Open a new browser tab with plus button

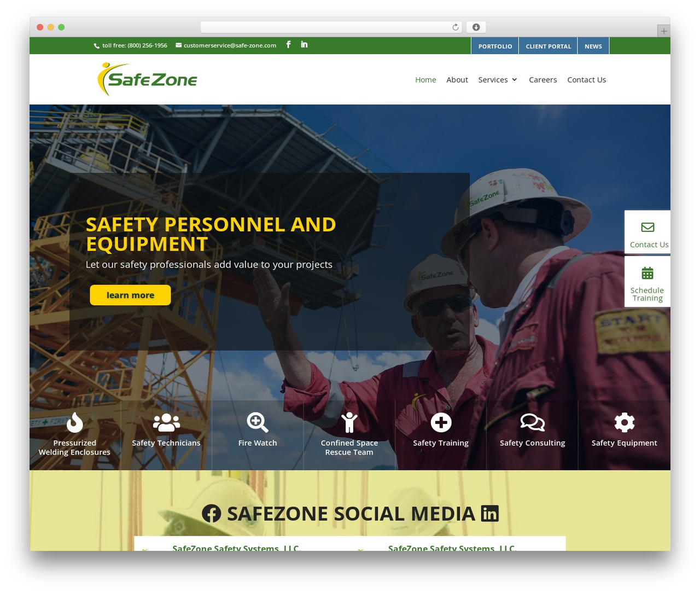pyautogui.click(x=663, y=31)
